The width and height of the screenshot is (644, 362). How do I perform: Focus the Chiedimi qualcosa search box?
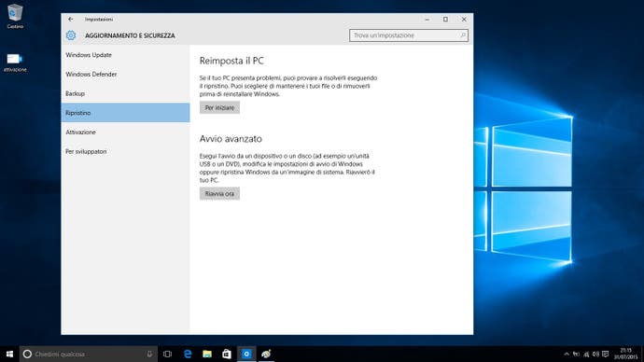coord(89,354)
